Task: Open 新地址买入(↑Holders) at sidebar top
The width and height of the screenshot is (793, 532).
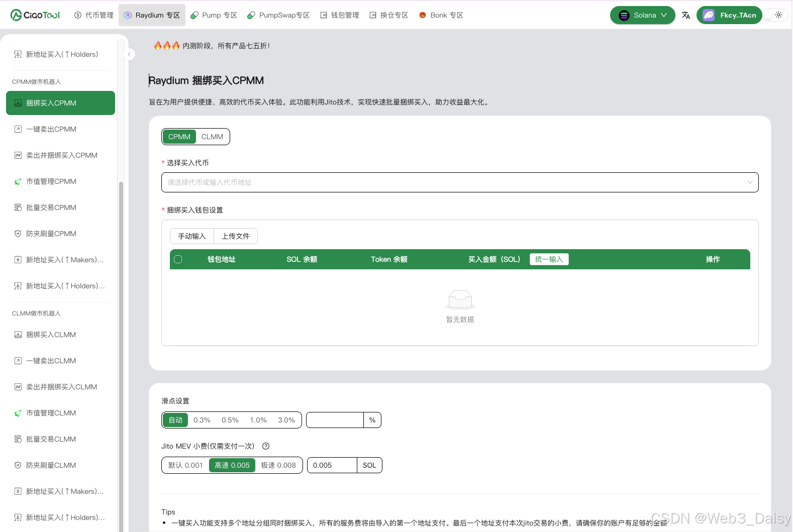Action: tap(60, 54)
